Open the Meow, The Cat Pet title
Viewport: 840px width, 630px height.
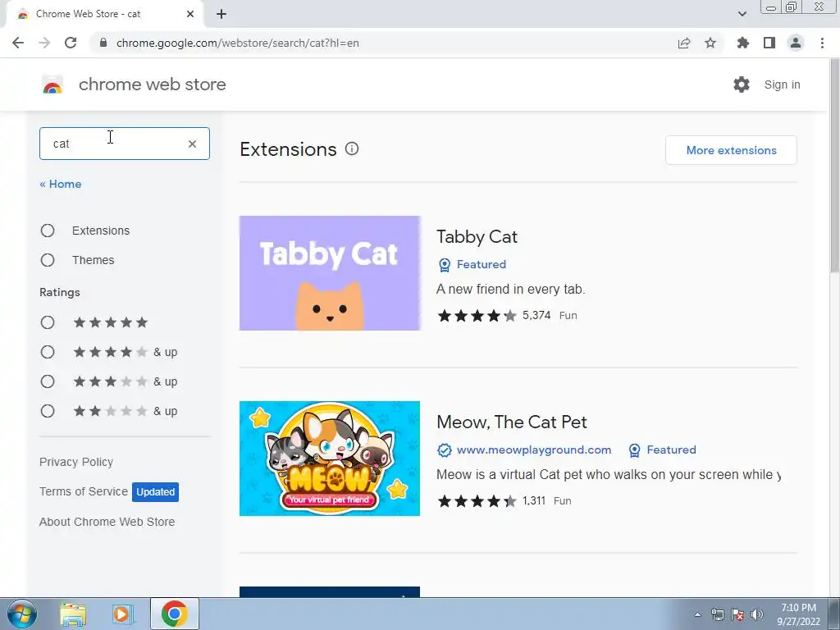click(x=512, y=422)
